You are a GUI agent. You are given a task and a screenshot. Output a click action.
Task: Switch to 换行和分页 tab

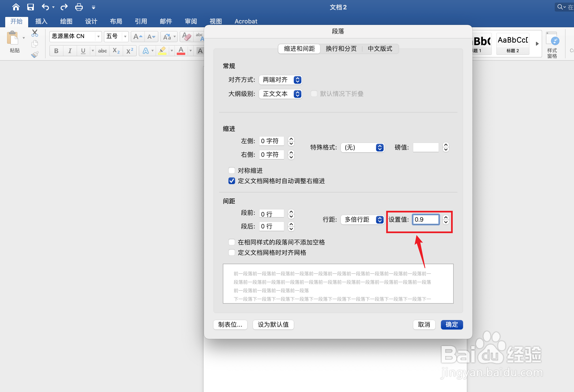tap(341, 49)
